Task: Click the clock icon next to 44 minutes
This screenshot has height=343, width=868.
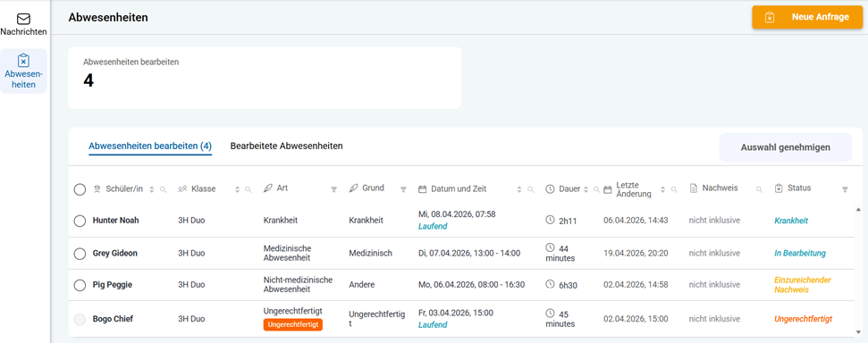Action: (x=551, y=247)
